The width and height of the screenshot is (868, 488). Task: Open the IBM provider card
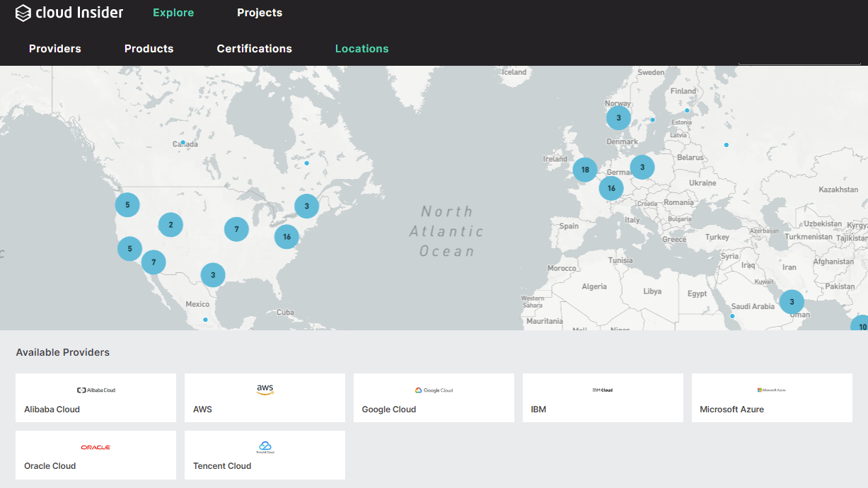(603, 398)
